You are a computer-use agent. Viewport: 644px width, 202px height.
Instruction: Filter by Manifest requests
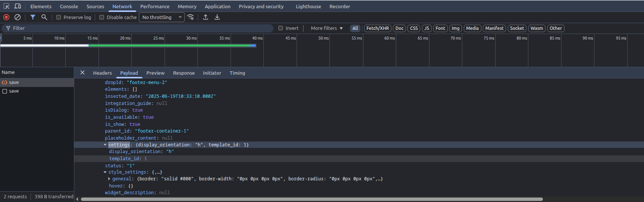494,28
